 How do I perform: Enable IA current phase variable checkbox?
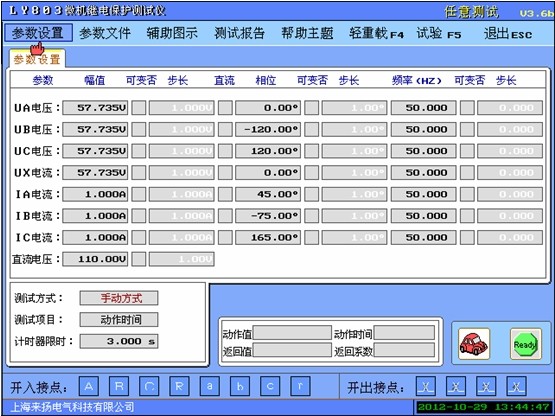[x=311, y=194]
